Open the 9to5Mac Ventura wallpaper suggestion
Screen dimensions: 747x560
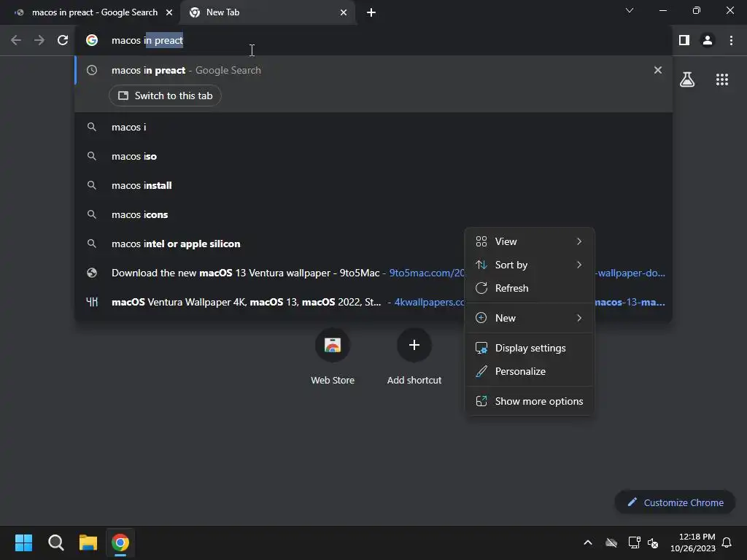270,273
